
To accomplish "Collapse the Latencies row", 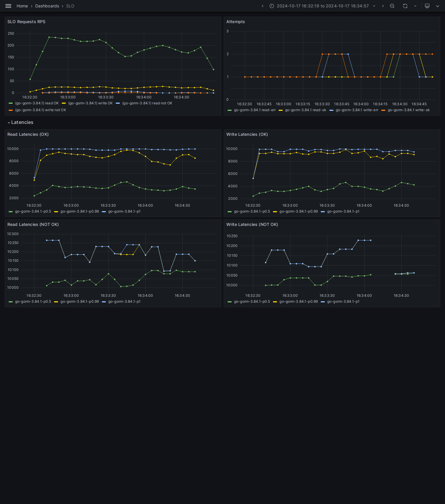I will pyautogui.click(x=20, y=122).
